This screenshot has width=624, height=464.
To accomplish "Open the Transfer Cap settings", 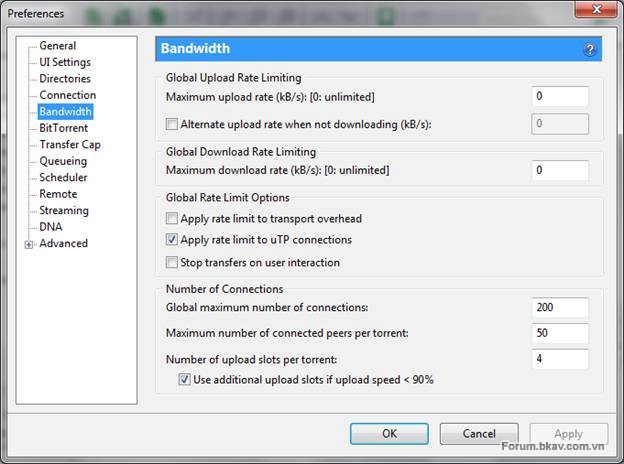I will click(x=69, y=145).
